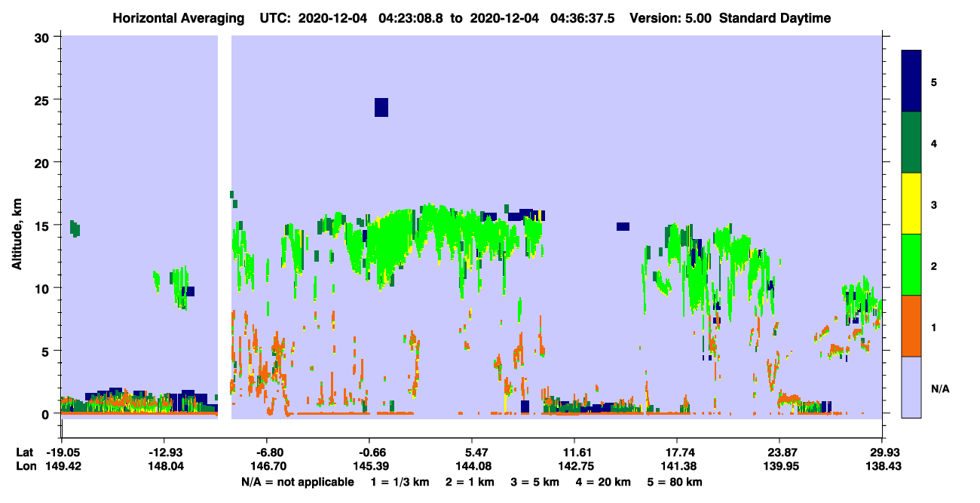Click the colorbar label 'N/A'
The image size is (980, 503).
tap(939, 389)
